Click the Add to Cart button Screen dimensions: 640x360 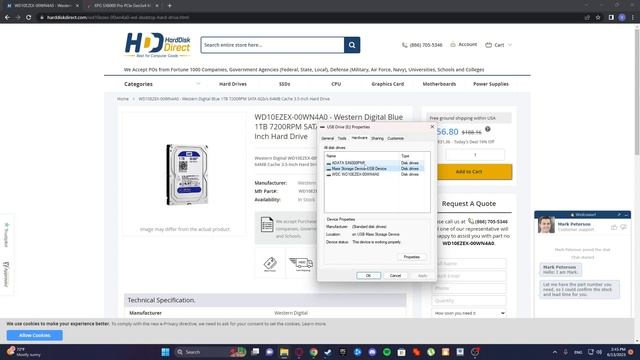[x=474, y=172]
